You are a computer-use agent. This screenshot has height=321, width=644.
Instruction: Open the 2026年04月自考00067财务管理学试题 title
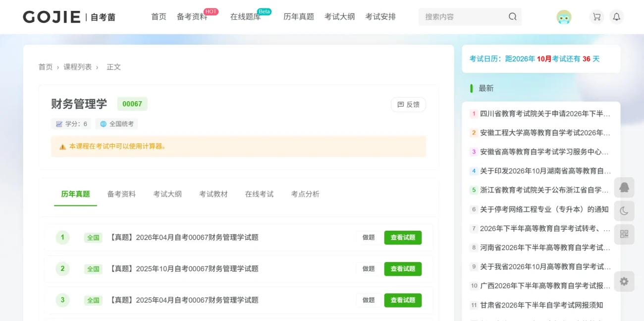point(184,238)
